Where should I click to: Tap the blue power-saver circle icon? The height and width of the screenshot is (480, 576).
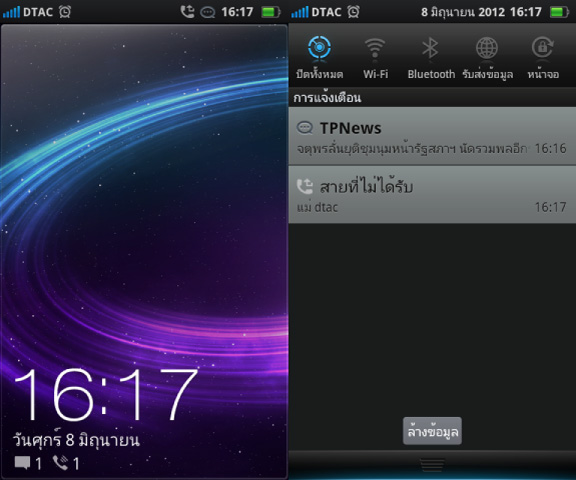319,48
